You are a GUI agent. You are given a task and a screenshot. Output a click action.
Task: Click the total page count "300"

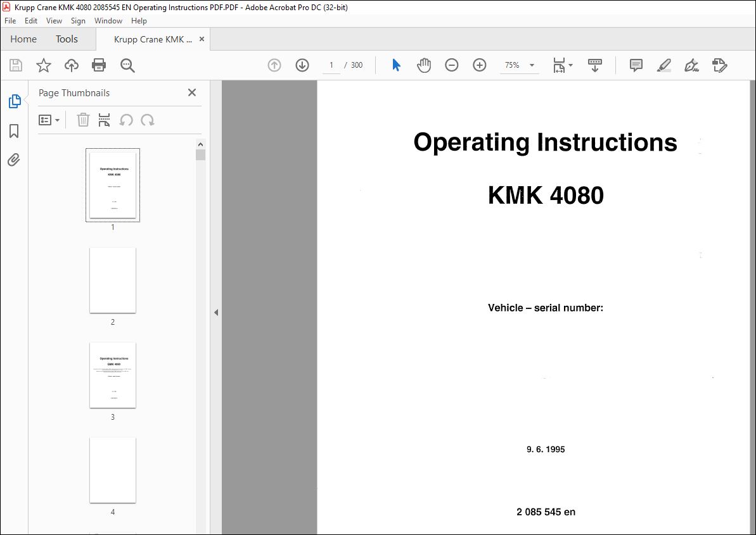(x=357, y=65)
